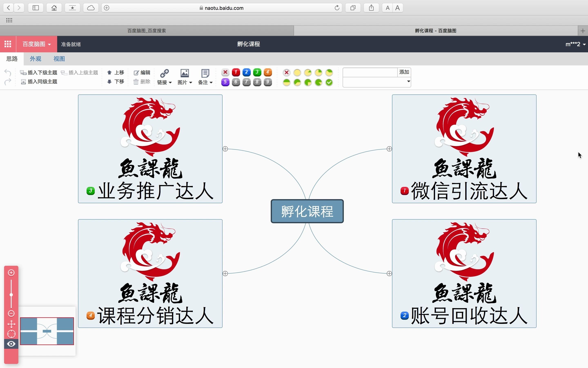588x368 pixels.
Task: Set progress to completed checkmark
Action: [329, 83]
